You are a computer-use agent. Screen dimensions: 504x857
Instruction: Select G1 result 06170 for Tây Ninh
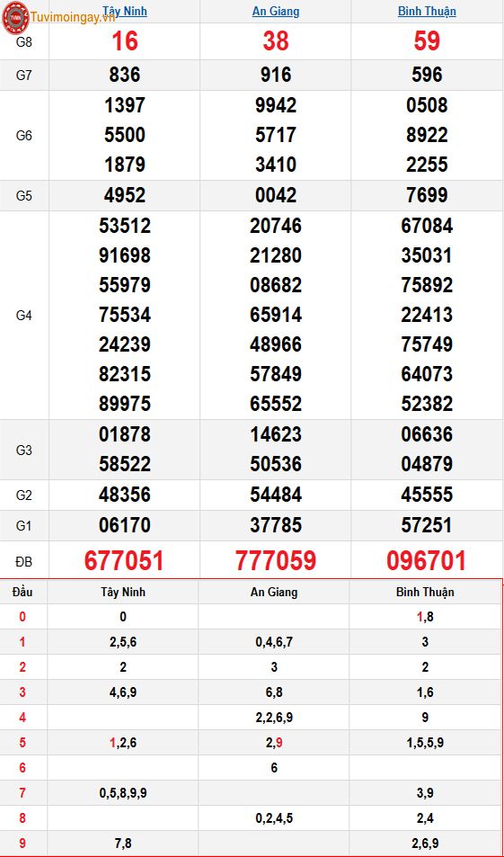[125, 525]
